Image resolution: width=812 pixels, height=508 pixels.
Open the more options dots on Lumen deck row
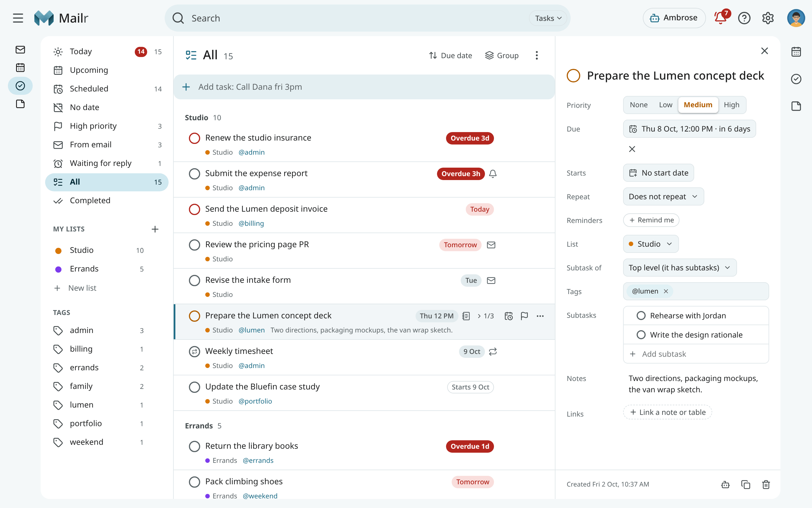click(x=540, y=316)
